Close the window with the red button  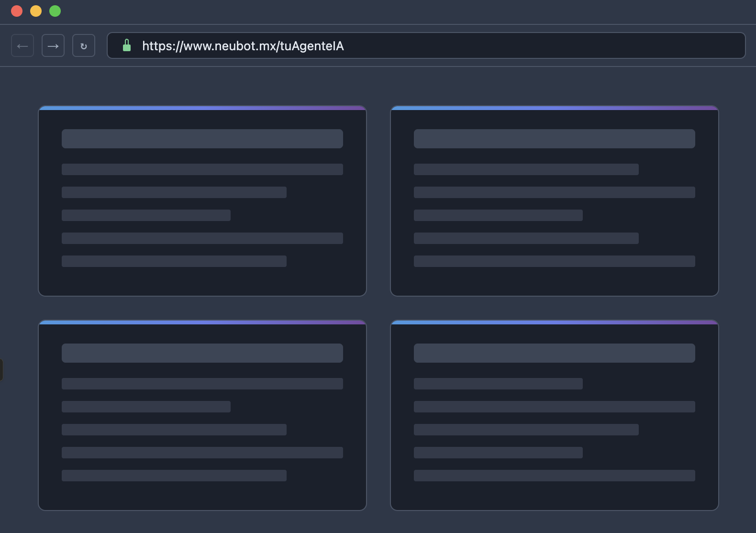(17, 11)
